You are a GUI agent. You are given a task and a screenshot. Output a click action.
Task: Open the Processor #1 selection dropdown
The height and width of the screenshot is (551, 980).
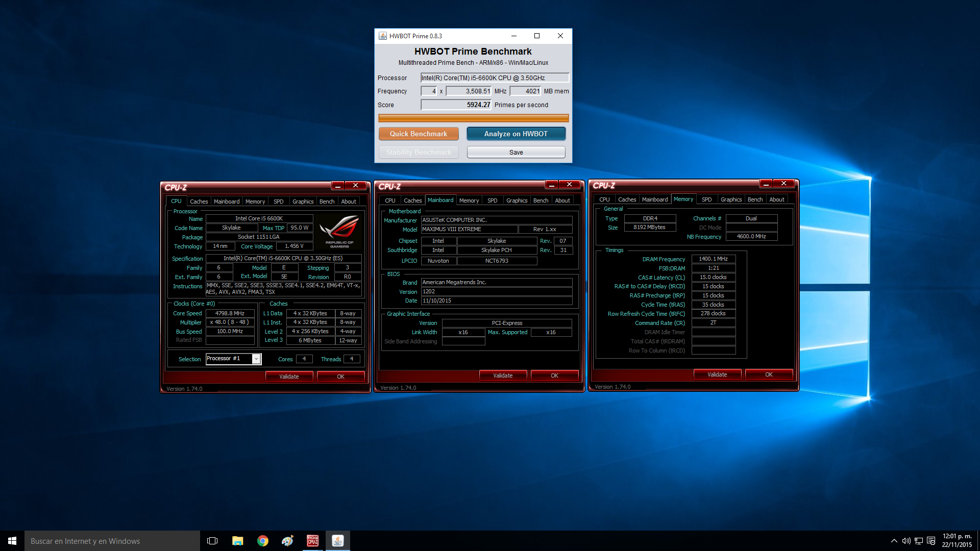point(256,359)
